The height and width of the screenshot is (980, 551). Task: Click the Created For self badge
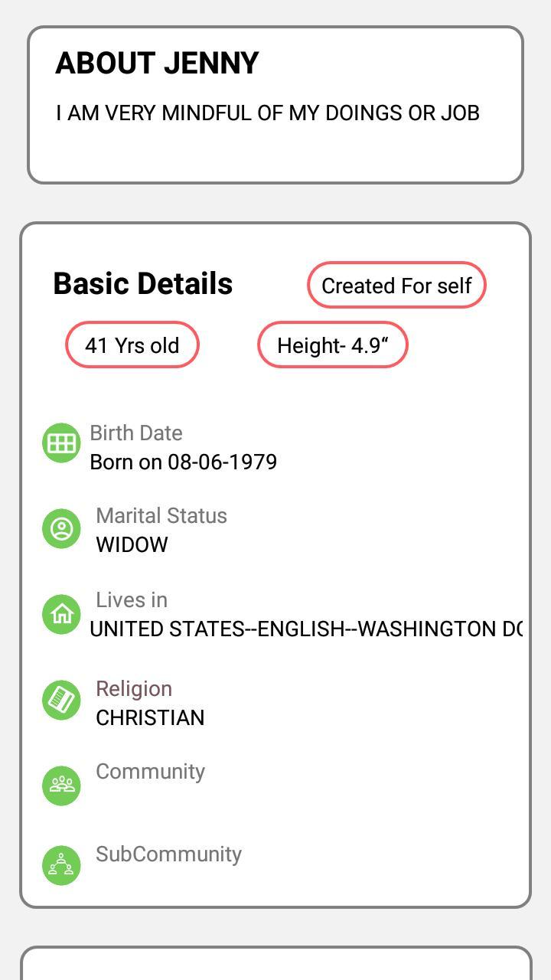click(x=396, y=285)
